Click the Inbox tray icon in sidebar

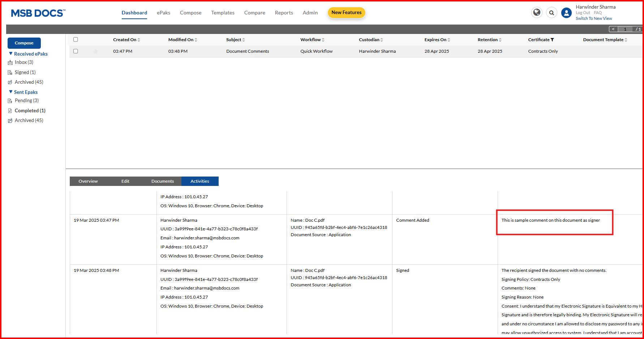point(10,62)
